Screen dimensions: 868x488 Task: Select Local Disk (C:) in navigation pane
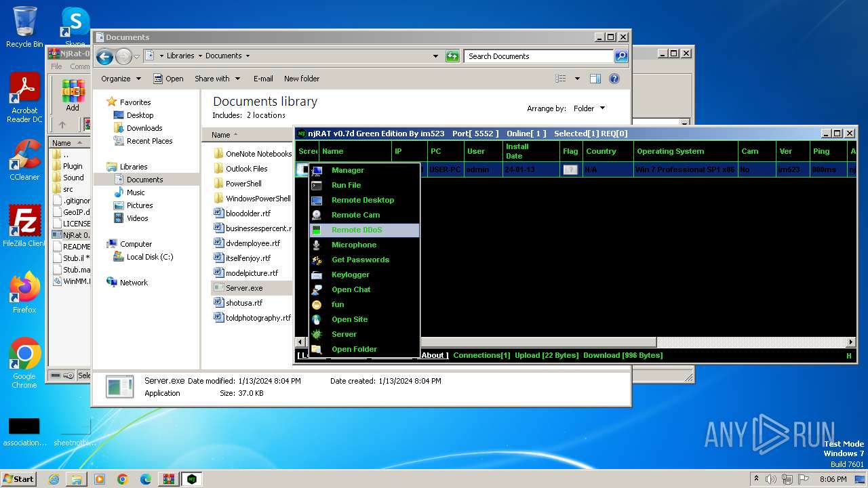pos(149,257)
